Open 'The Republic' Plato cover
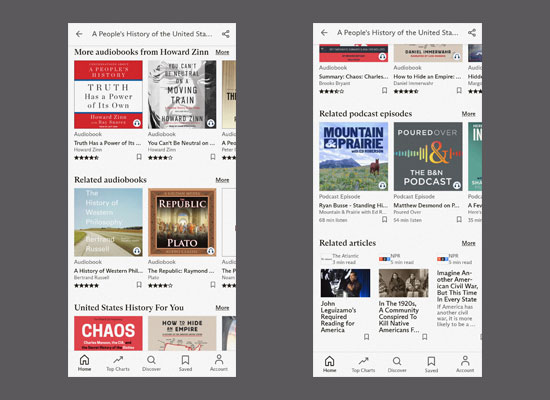The width and height of the screenshot is (550, 400). click(x=182, y=222)
